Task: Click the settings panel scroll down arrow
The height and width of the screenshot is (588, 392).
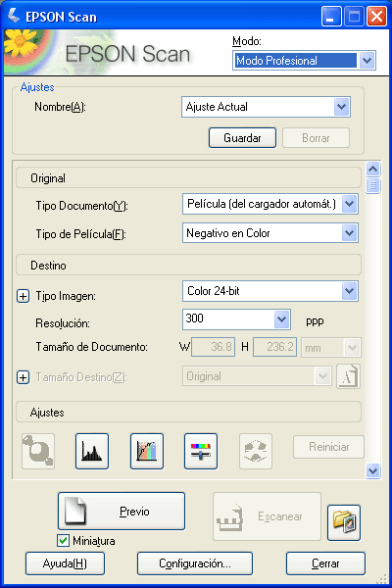Action: click(372, 470)
